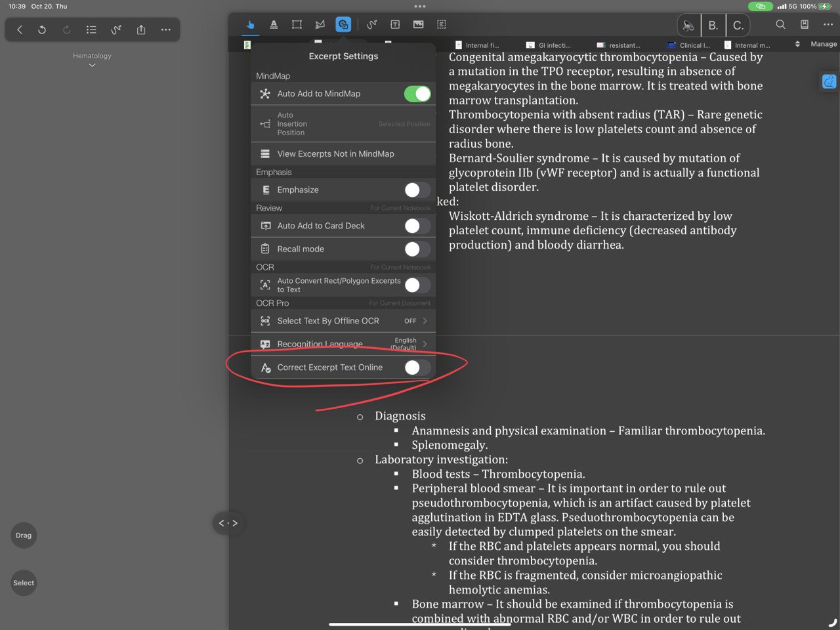Viewport: 840px width, 630px height.
Task: Tap the multitasking three dots at top
Action: (420, 6)
